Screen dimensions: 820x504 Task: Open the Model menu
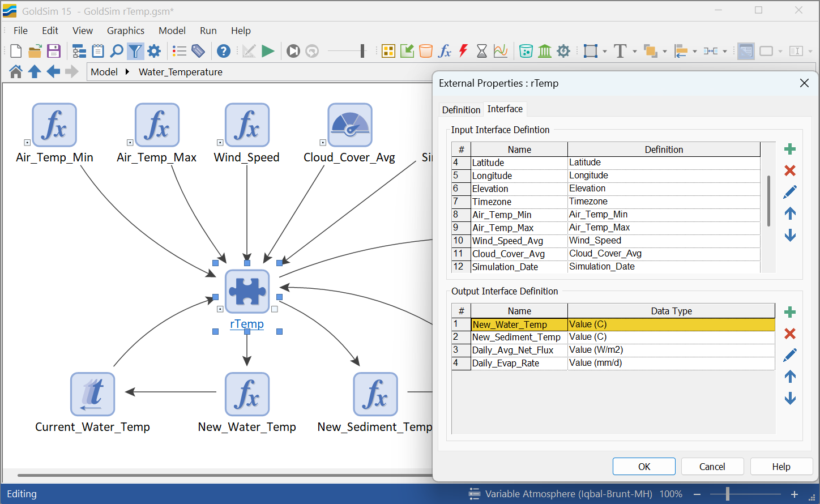click(x=172, y=31)
